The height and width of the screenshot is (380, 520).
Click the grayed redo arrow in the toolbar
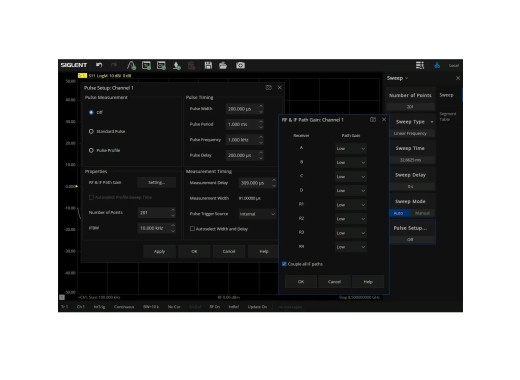click(x=114, y=65)
